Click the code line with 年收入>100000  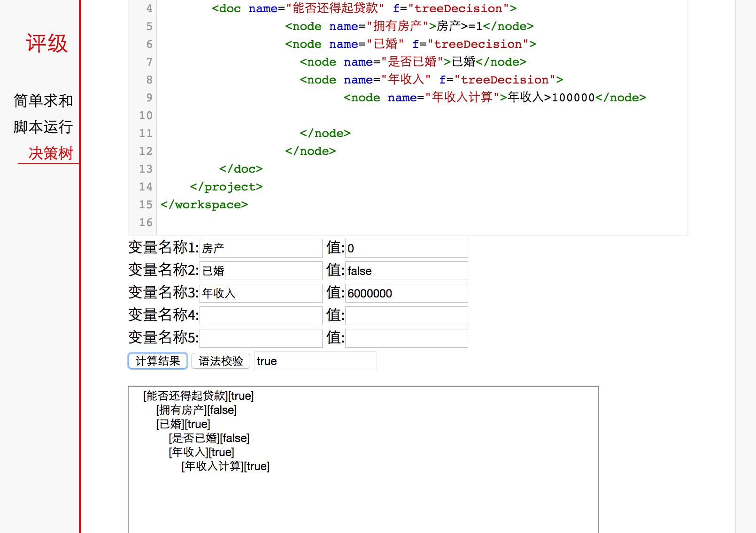click(x=494, y=98)
